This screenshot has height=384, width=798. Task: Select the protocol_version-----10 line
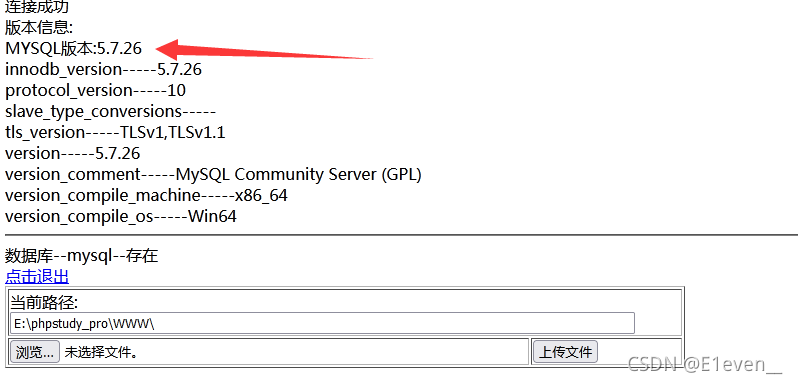click(95, 91)
